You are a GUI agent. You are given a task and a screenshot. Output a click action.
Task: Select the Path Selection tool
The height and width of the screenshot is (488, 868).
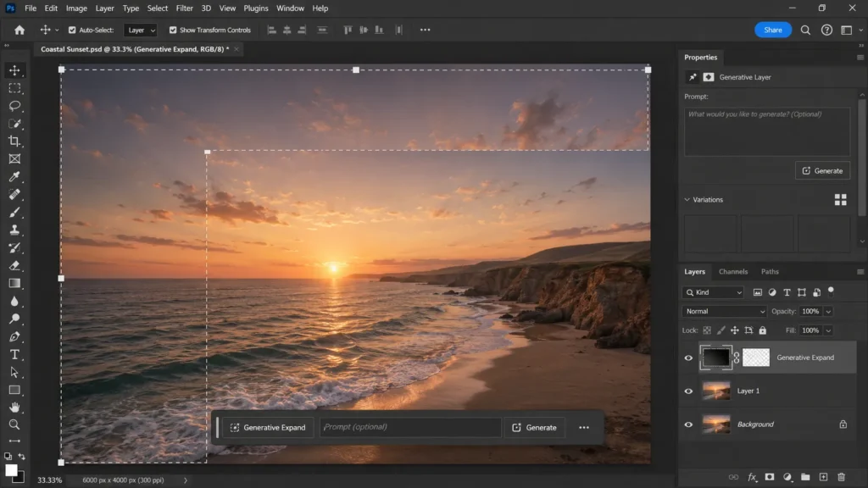pos(14,372)
